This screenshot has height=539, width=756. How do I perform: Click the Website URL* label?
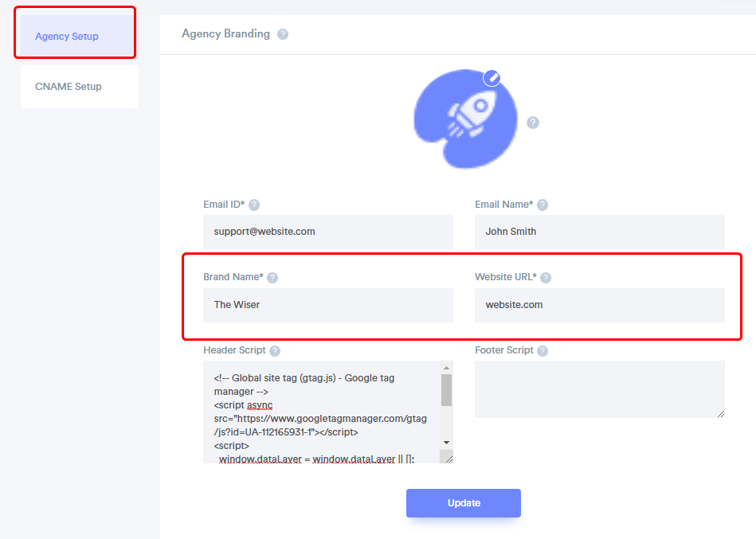(506, 277)
